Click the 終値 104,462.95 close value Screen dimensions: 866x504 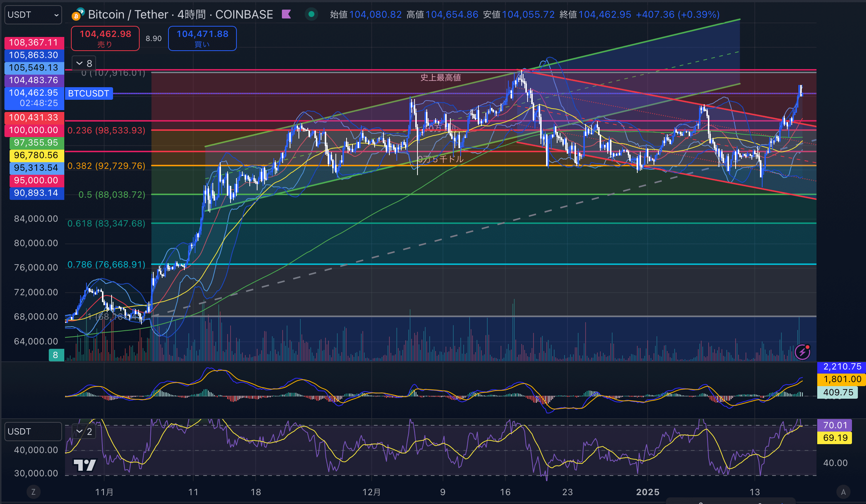[x=595, y=14]
